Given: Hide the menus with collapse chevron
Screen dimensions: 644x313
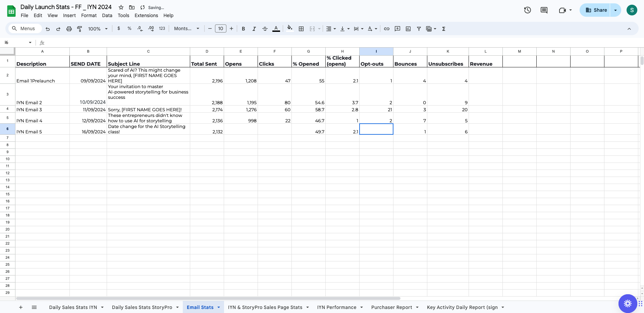Looking at the screenshot, I should tap(629, 29).
